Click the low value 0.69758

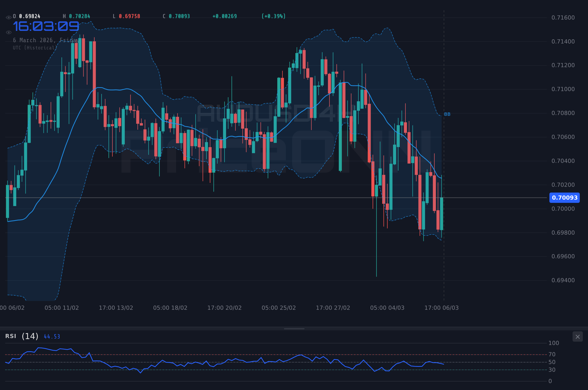(129, 16)
